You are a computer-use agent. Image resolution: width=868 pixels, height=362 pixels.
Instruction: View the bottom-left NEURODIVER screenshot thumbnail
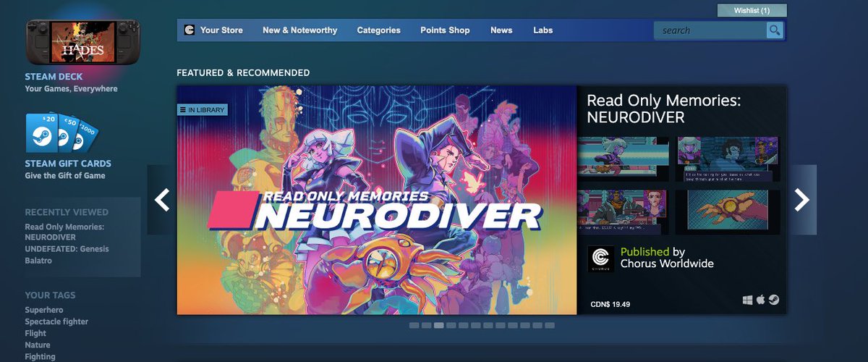[x=623, y=212]
